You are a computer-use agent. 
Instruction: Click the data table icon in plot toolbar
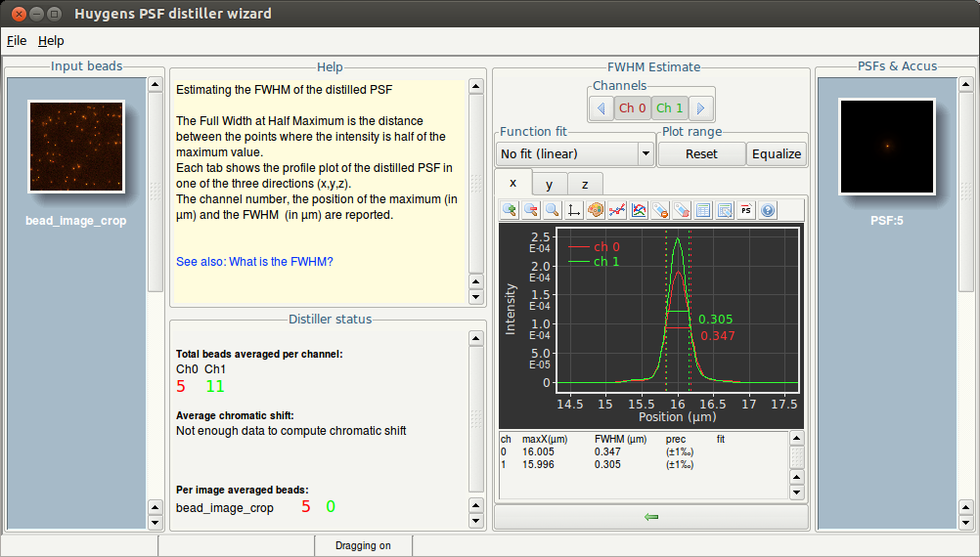(x=703, y=210)
